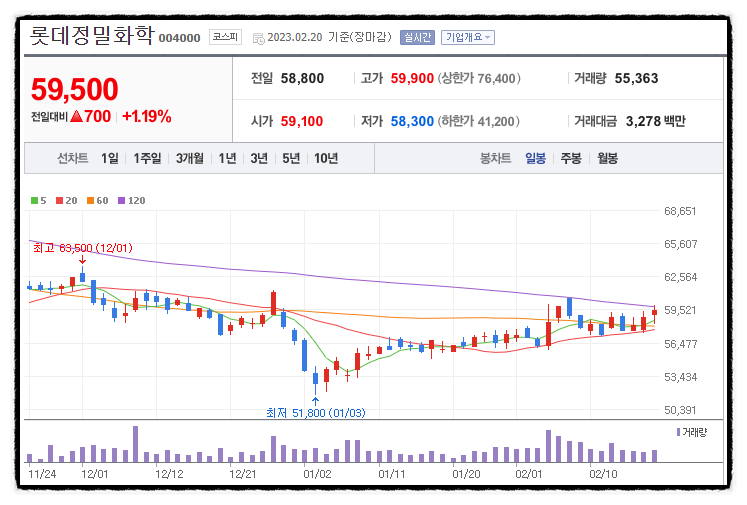Click the 02/10 date axis label
This screenshot has width=747, height=505.
point(603,474)
